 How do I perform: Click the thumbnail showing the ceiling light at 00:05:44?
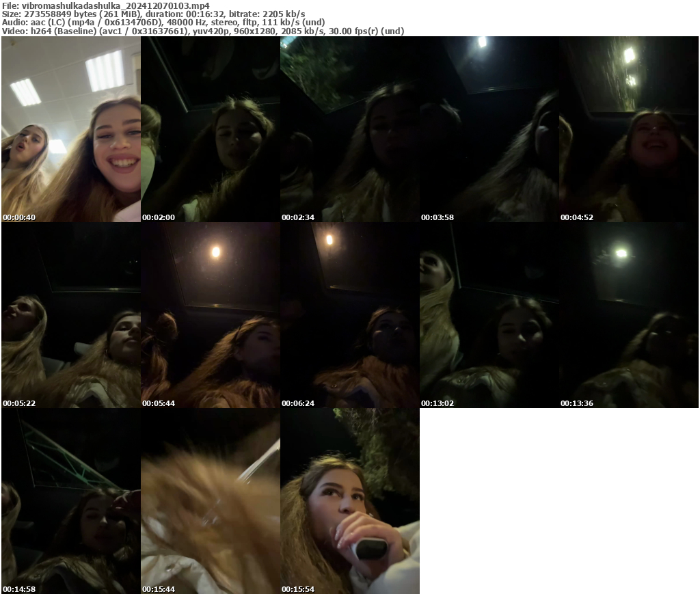[210, 316]
